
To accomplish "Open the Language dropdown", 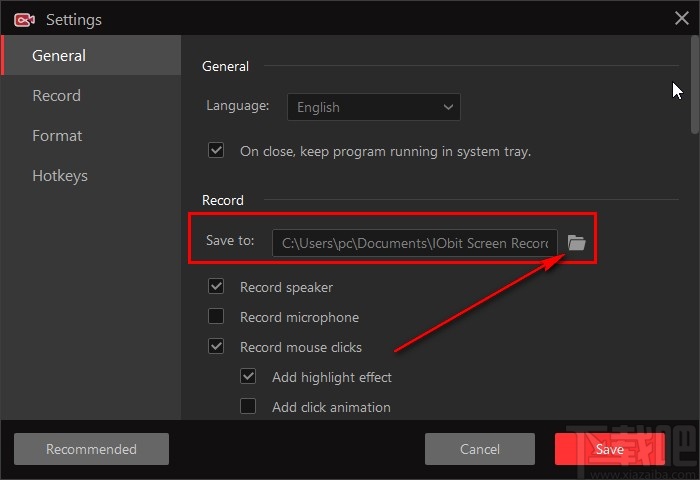I will click(x=373, y=107).
